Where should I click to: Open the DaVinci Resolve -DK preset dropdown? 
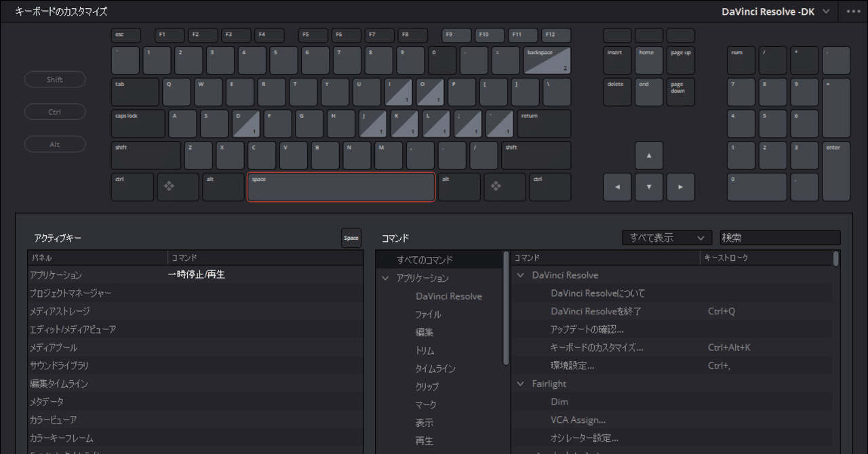click(775, 12)
